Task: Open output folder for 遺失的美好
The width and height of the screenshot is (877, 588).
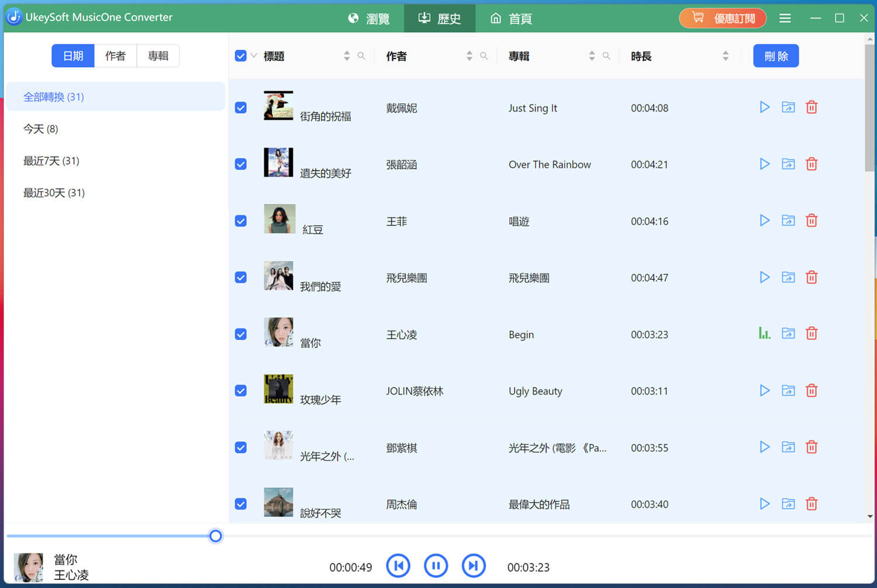Action: [788, 164]
